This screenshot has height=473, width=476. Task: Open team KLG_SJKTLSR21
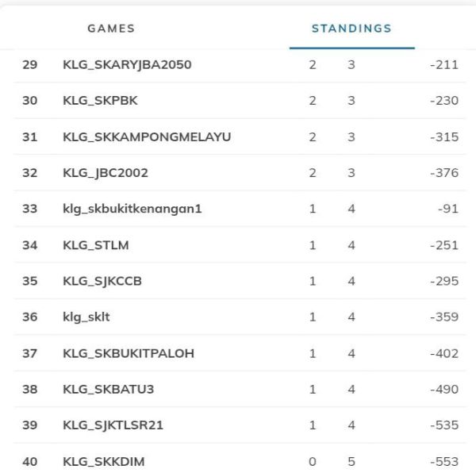(113, 425)
